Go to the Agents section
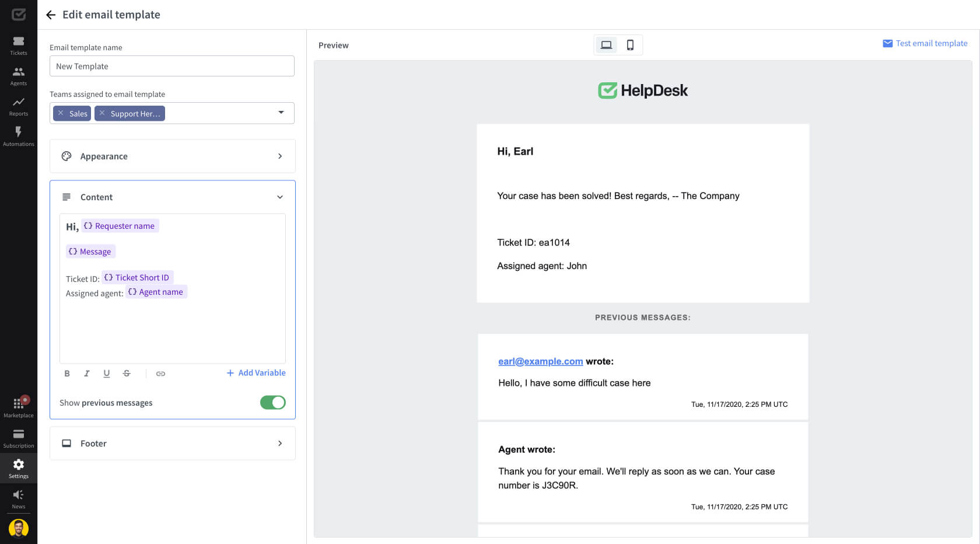Screen dimensions: 980x544 coord(19,76)
